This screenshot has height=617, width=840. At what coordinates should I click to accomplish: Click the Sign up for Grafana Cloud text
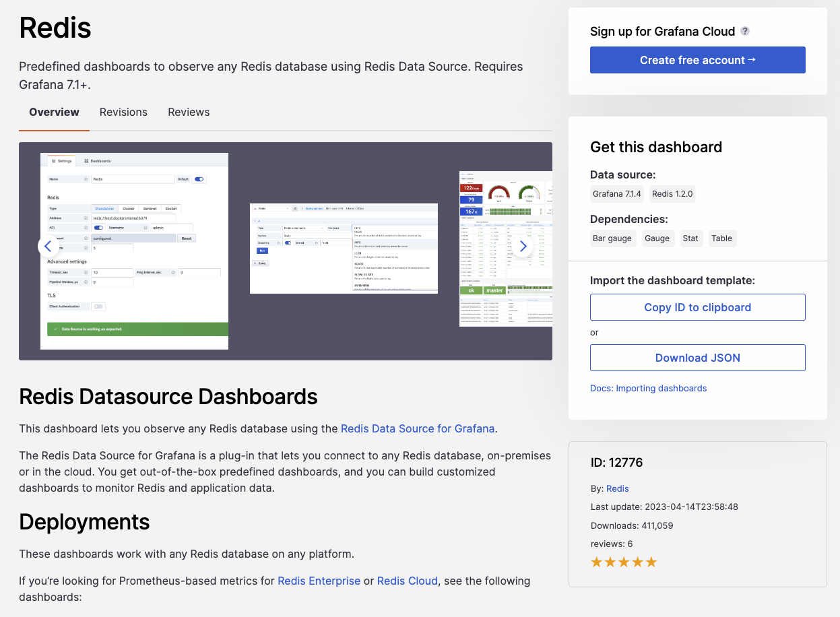point(663,31)
